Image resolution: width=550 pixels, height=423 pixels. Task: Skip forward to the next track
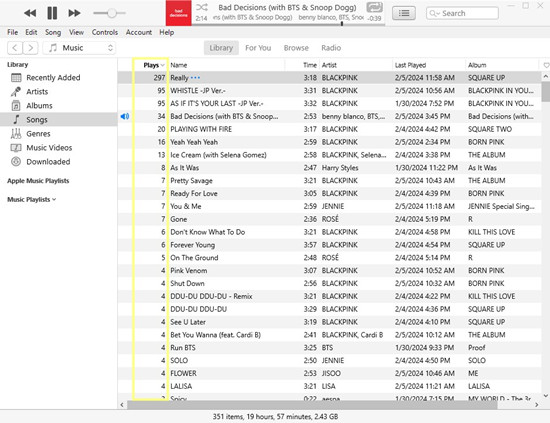[x=74, y=13]
